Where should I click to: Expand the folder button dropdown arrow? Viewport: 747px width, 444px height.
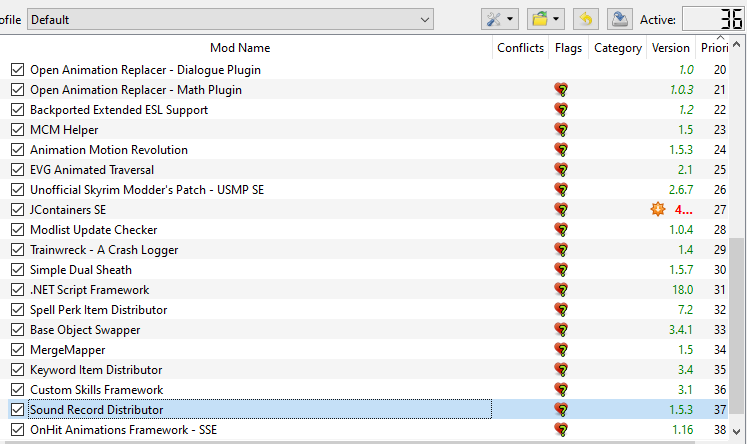click(556, 20)
